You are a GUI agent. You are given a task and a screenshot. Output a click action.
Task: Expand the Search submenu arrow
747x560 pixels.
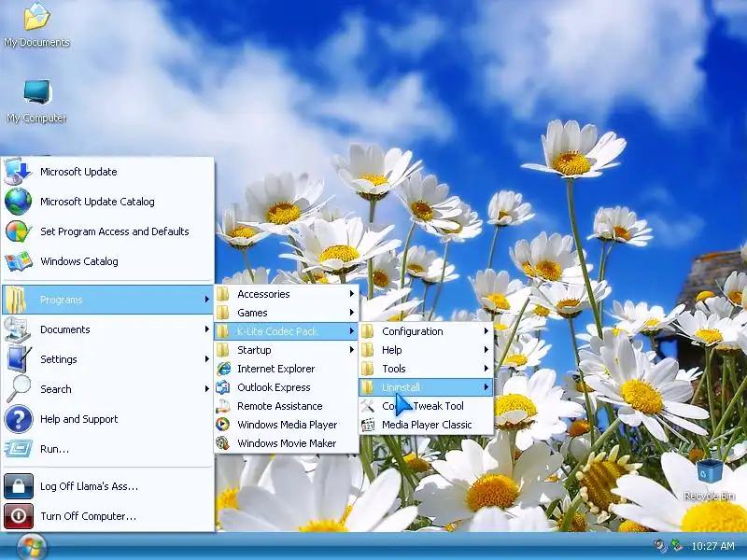tap(206, 388)
